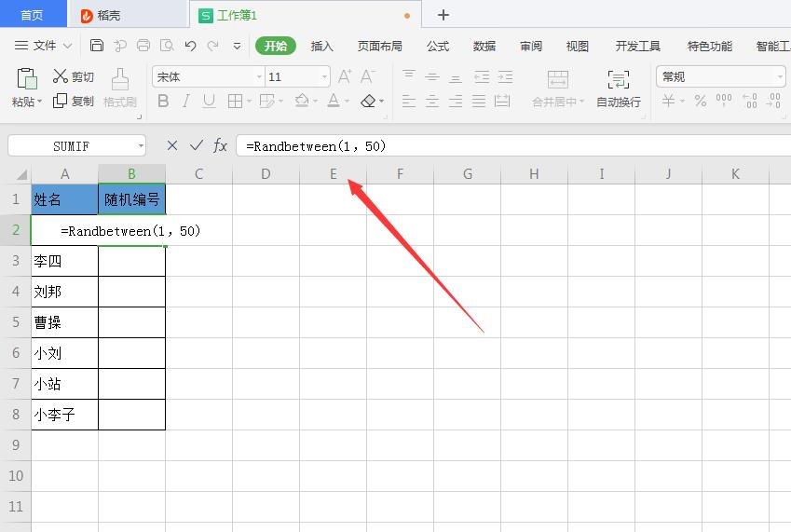
Task: Cancel formula entry with X button
Action: [172, 145]
